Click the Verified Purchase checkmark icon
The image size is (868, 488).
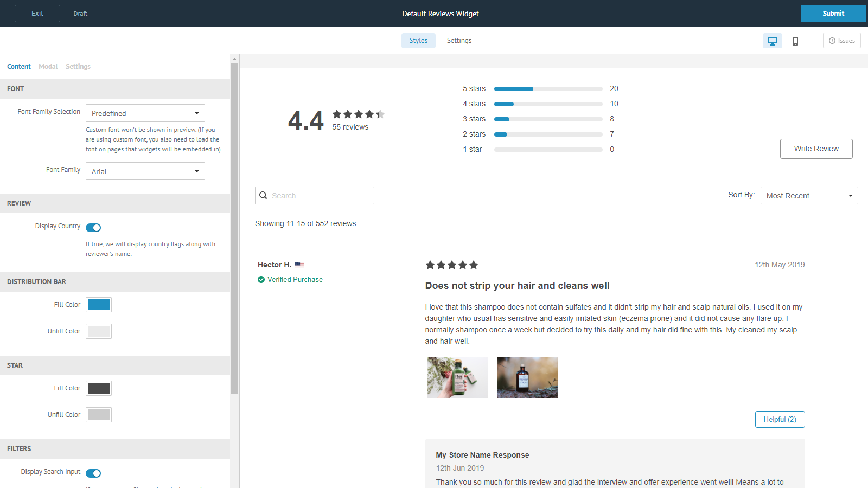pos(261,280)
